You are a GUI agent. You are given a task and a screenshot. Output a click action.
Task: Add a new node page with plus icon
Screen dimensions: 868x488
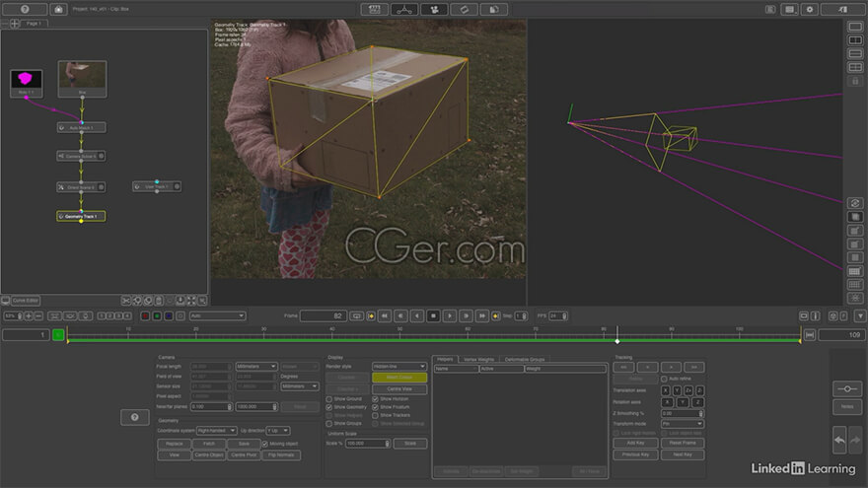tap(15, 24)
